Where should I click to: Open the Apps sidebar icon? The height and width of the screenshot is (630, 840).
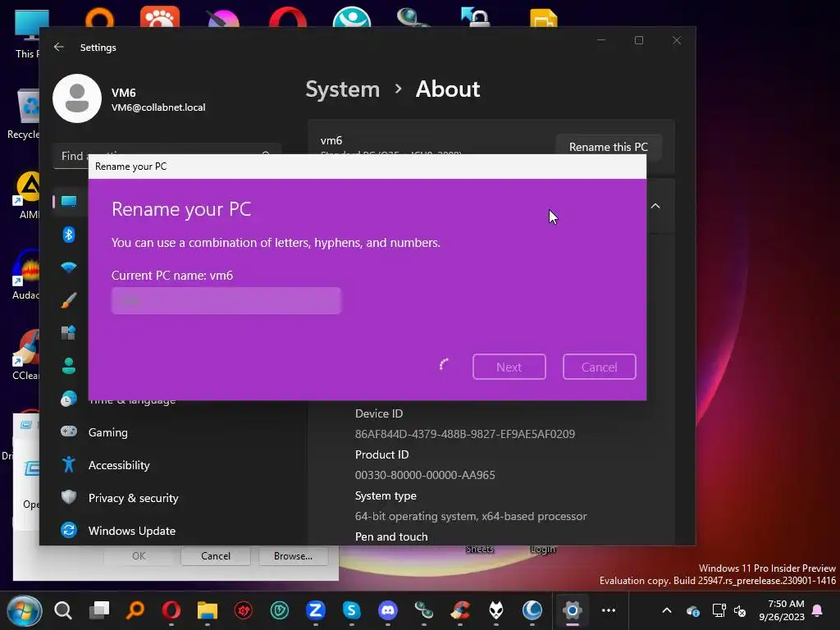69,333
